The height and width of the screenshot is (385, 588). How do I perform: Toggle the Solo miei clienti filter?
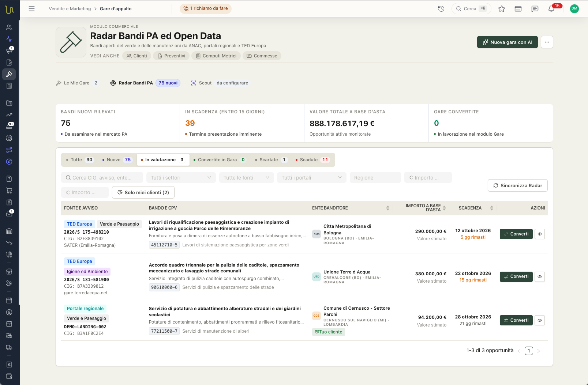(143, 192)
